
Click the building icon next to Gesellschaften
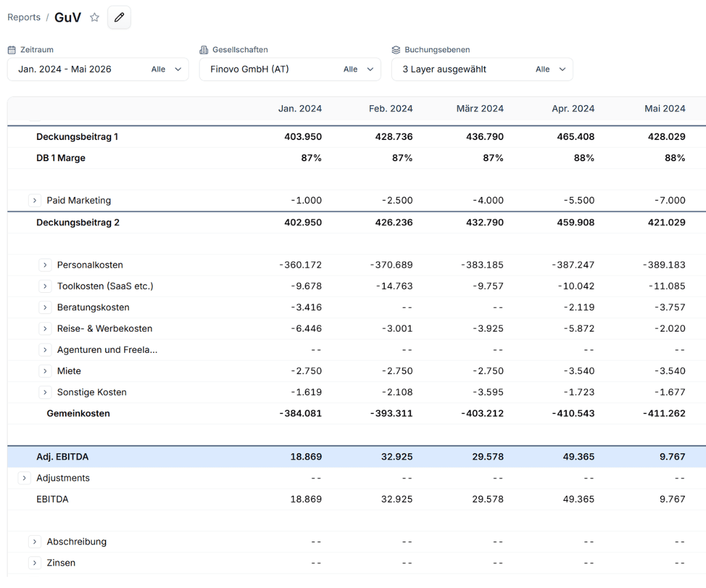coord(204,50)
